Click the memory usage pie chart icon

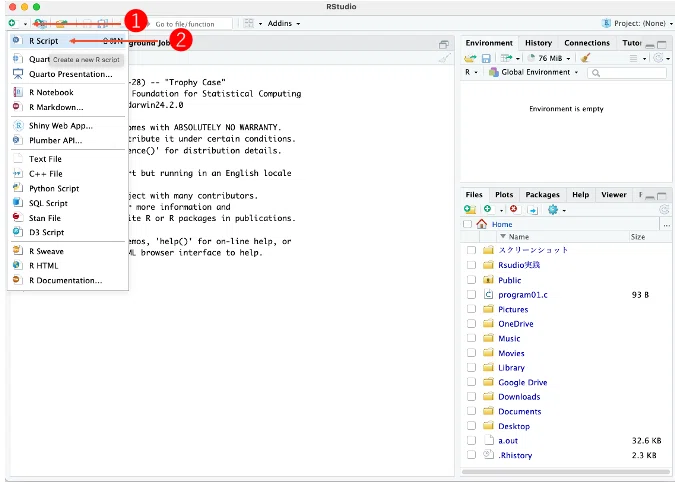531,58
